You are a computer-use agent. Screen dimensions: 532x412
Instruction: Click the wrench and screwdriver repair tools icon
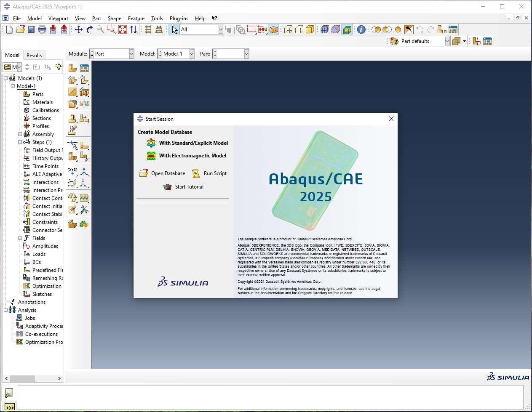coord(84,210)
